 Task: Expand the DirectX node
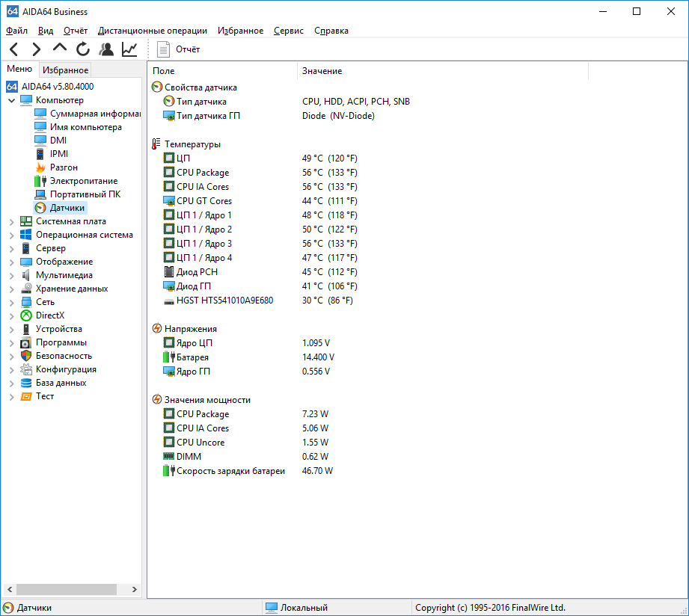pyautogui.click(x=11, y=316)
